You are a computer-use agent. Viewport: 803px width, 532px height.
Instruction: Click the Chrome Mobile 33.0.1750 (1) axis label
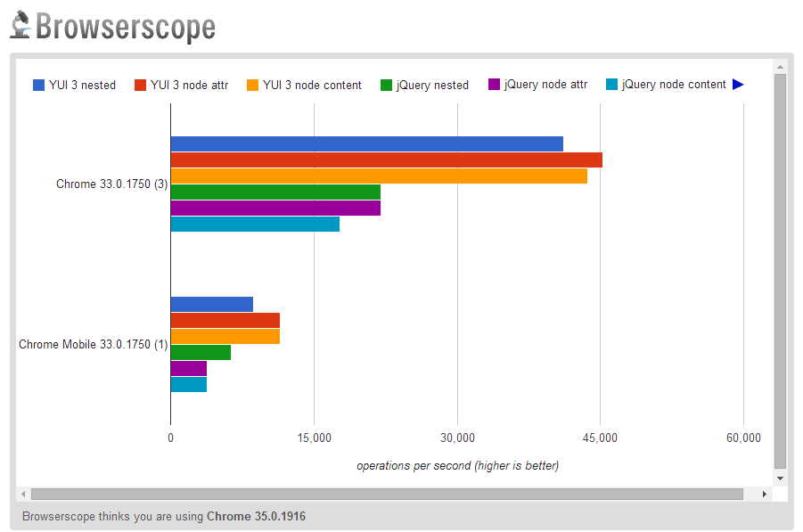[x=94, y=344]
